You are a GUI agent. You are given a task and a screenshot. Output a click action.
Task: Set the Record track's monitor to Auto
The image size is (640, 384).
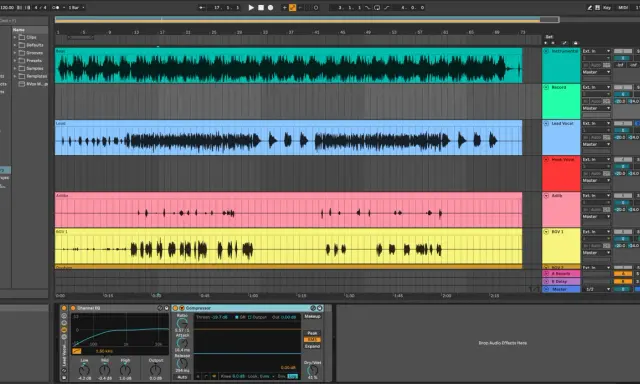tap(596, 101)
